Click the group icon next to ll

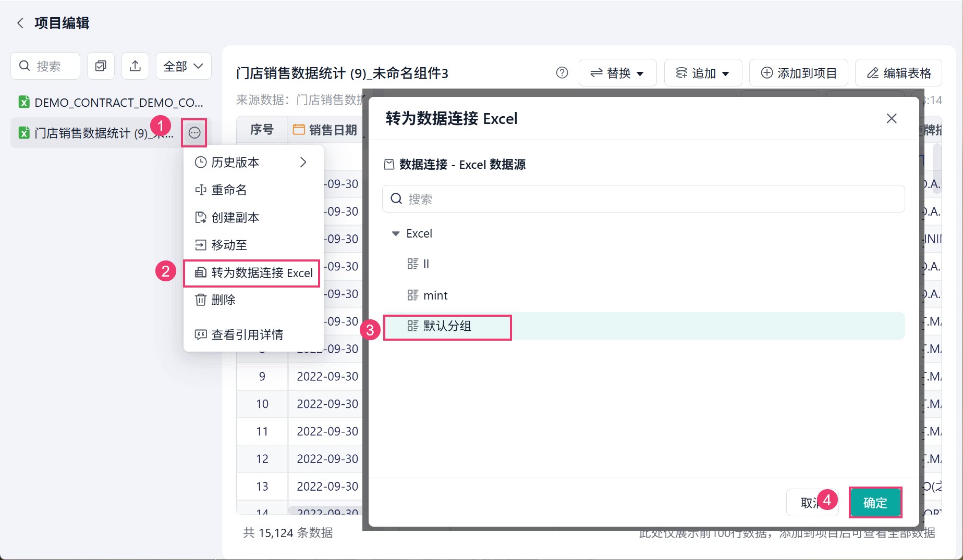point(412,264)
